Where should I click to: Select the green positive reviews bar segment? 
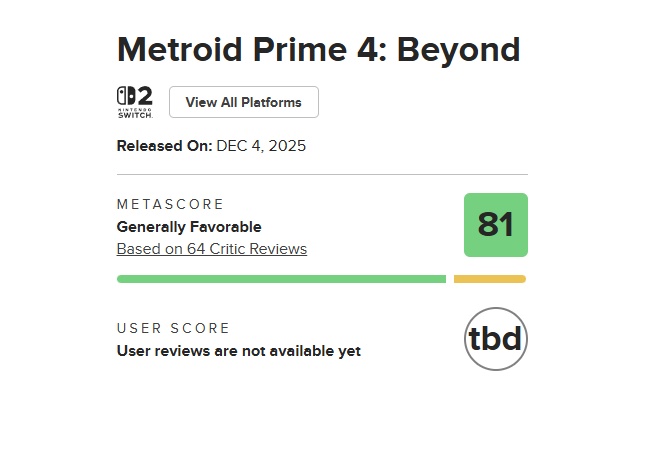pyautogui.click(x=281, y=279)
